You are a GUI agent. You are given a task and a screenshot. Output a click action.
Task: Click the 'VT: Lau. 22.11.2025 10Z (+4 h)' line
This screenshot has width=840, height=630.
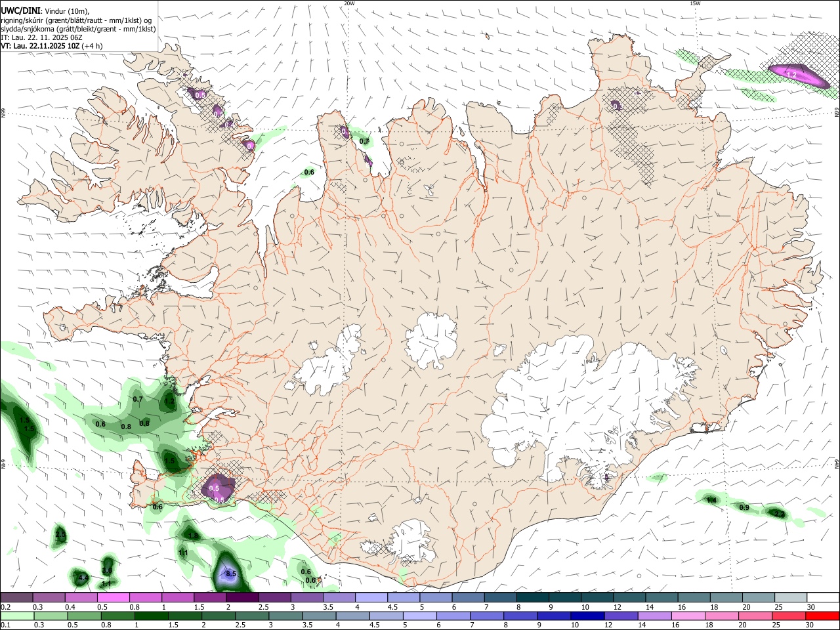coord(51,46)
